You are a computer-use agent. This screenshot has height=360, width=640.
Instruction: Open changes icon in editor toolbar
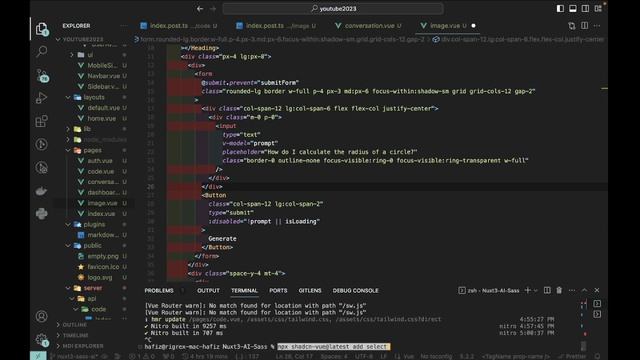coord(572,26)
